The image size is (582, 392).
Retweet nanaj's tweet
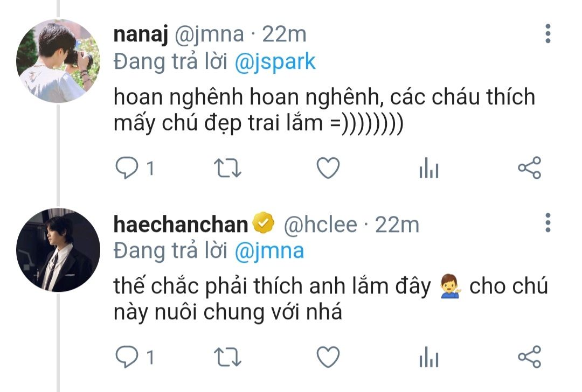coord(227,169)
